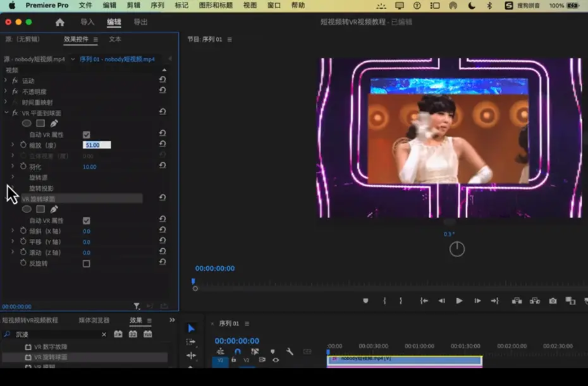The width and height of the screenshot is (588, 386).
Task: Open timeline display settings wrench
Action: pos(290,351)
